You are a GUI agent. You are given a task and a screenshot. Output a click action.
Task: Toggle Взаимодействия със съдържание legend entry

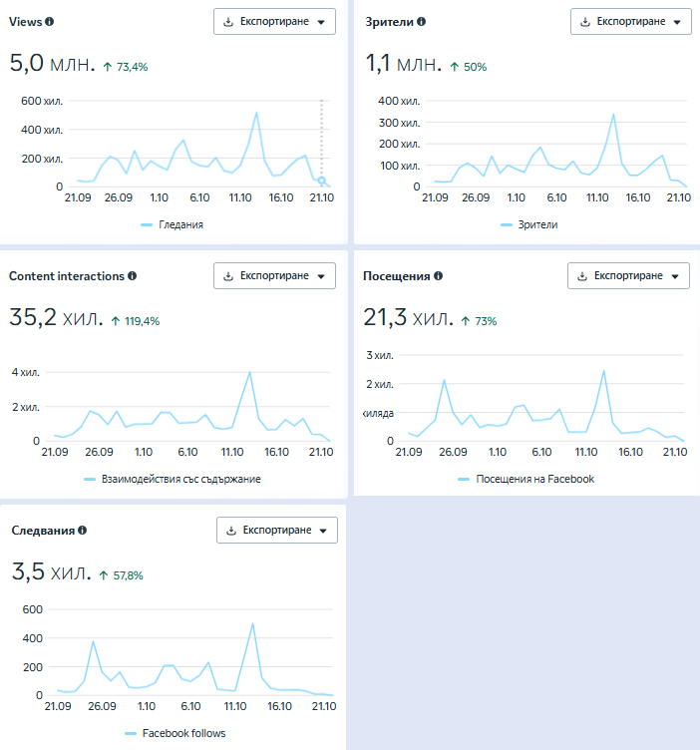[173, 480]
